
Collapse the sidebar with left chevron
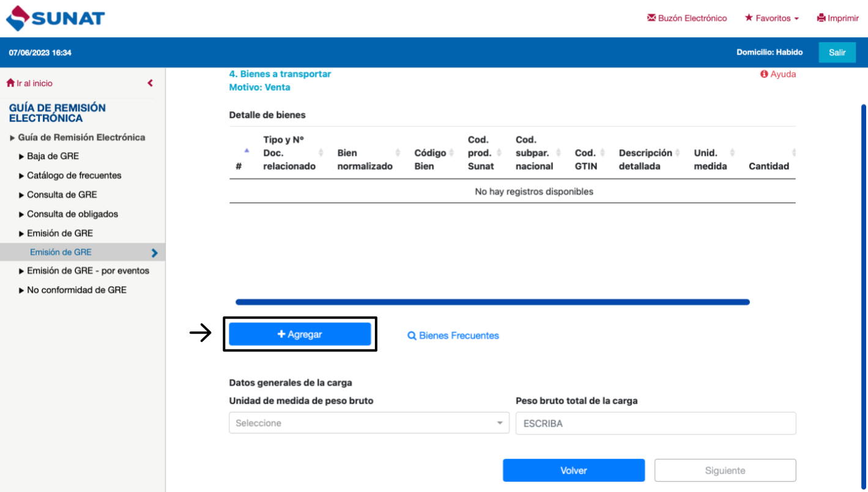[x=150, y=83]
